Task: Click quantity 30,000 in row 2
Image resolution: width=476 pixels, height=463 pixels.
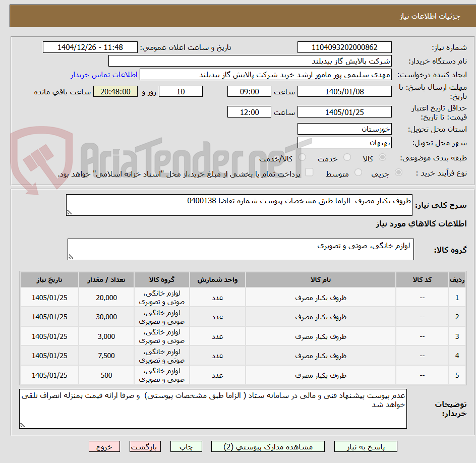Action: pos(106,317)
